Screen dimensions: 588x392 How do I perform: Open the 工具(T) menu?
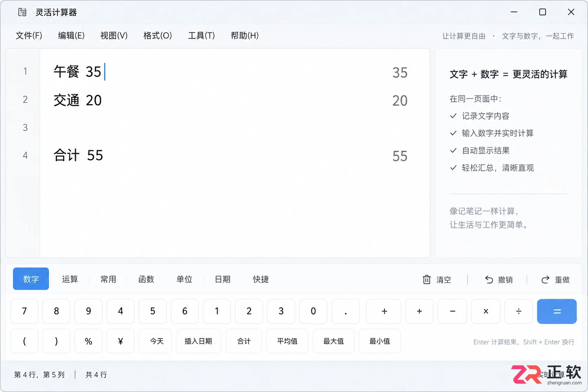coord(201,36)
